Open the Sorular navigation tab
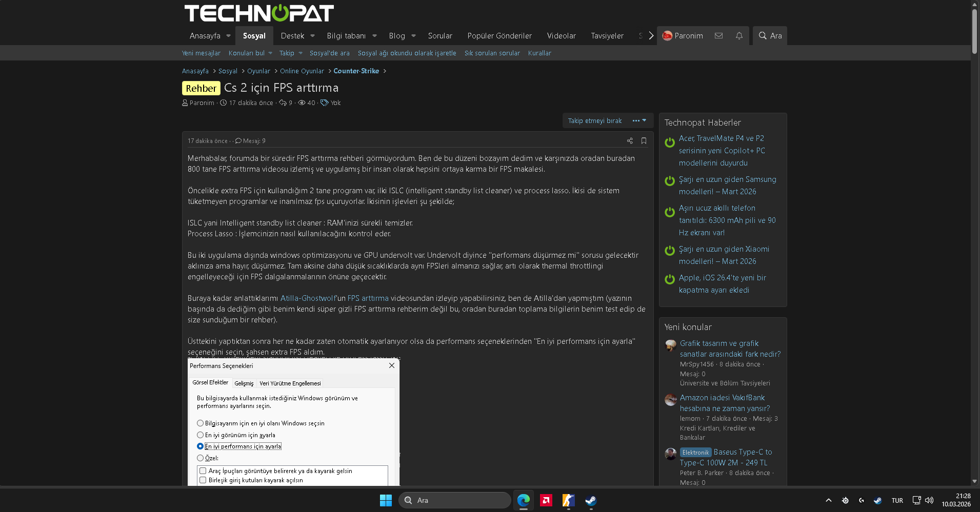Viewport: 980px width, 512px height. [x=440, y=36]
